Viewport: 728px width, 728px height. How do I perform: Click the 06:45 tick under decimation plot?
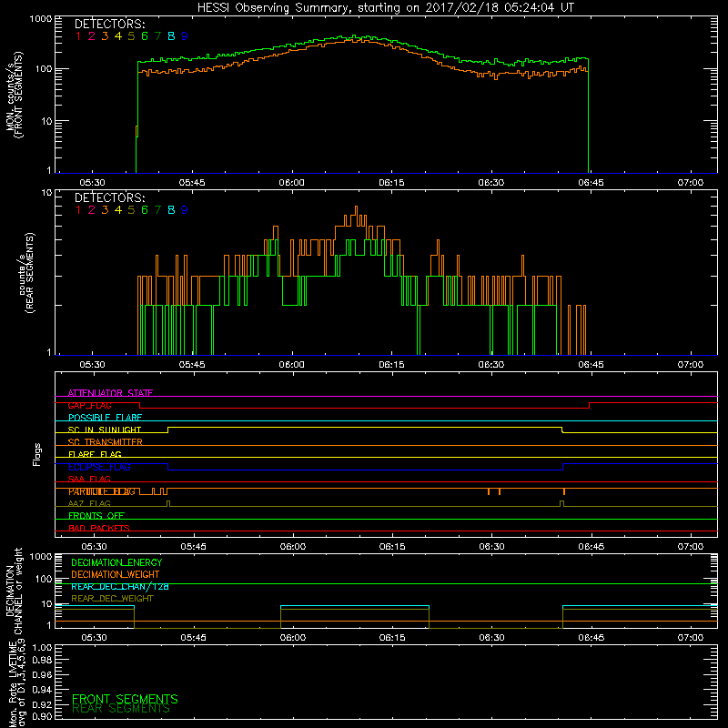(x=591, y=638)
